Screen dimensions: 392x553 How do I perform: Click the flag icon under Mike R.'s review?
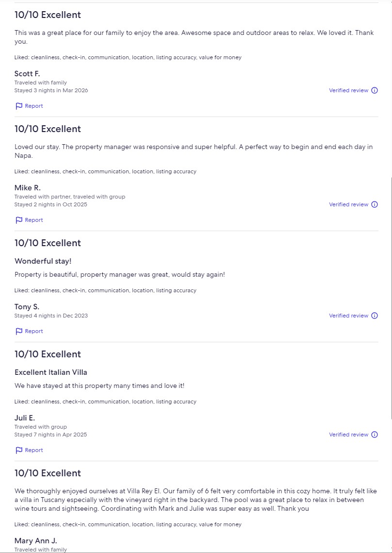point(19,220)
